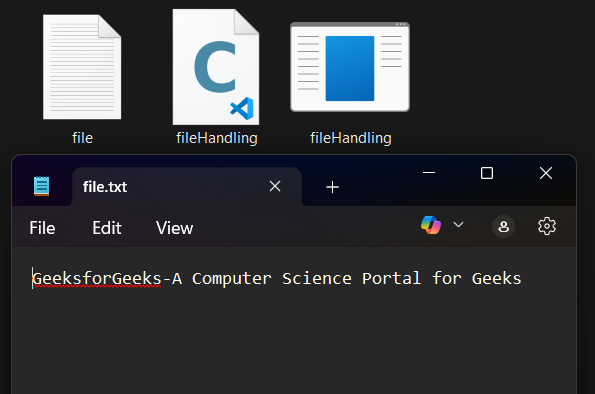Maximize the Notepad window
The width and height of the screenshot is (595, 394).
pos(487,173)
